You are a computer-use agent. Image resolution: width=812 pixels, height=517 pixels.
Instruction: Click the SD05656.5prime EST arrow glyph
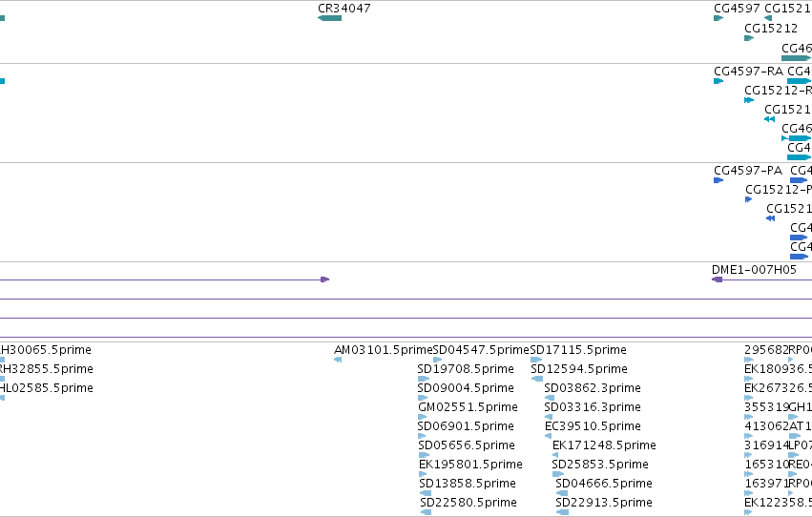(424, 455)
